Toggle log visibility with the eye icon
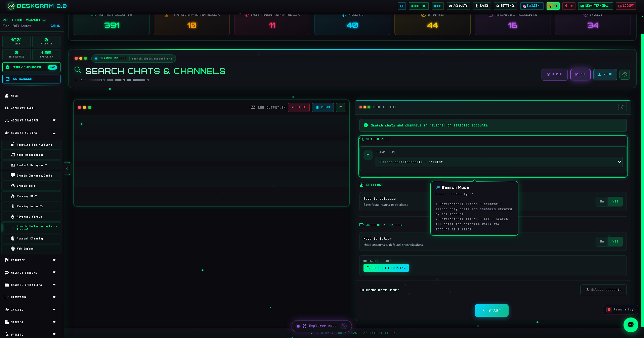 pos(341,107)
